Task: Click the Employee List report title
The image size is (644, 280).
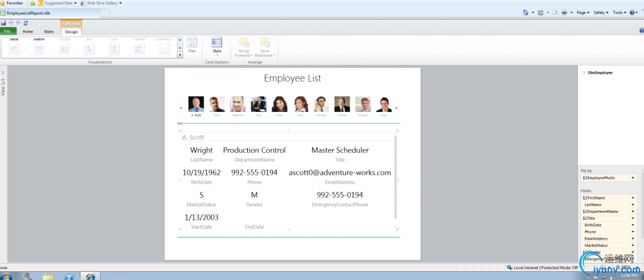Action: point(292,78)
